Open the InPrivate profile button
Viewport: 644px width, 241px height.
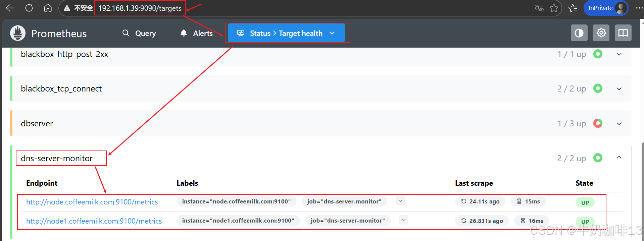point(606,8)
